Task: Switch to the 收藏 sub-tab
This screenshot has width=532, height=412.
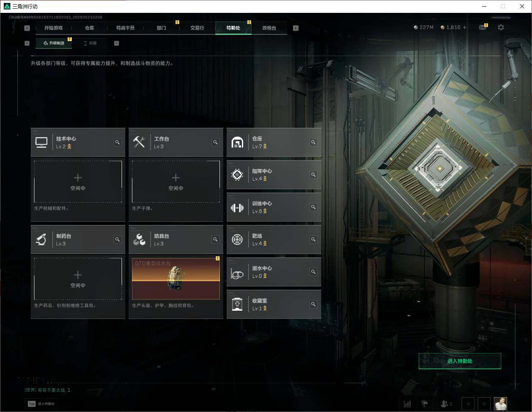Action: [x=90, y=43]
